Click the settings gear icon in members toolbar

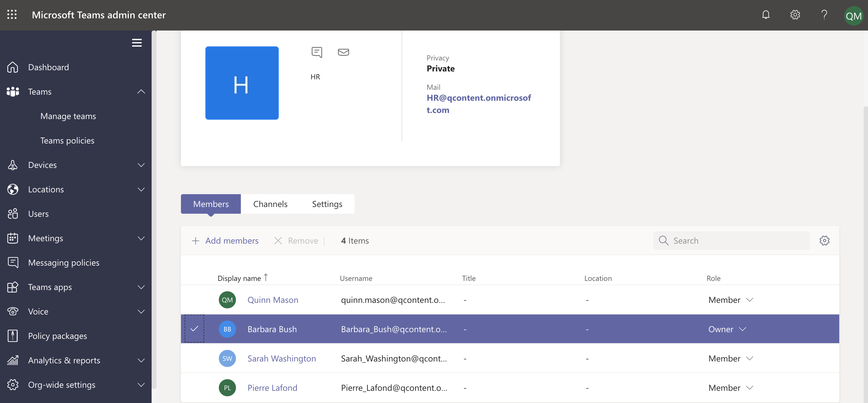(x=824, y=240)
